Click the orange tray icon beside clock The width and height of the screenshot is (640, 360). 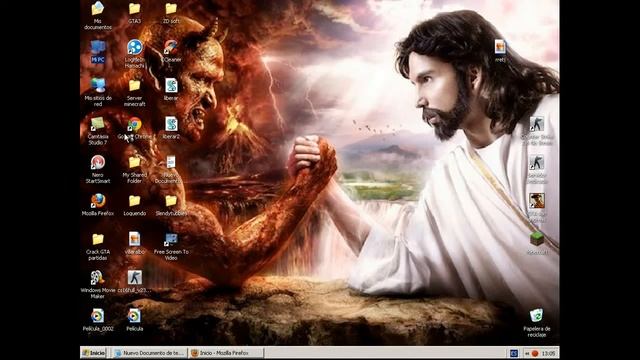[x=535, y=353]
